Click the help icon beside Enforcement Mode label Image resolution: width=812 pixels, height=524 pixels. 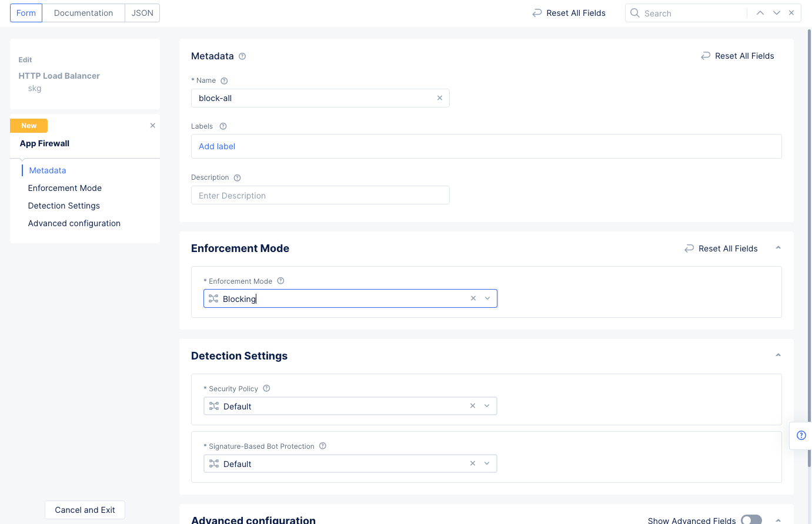(x=280, y=281)
